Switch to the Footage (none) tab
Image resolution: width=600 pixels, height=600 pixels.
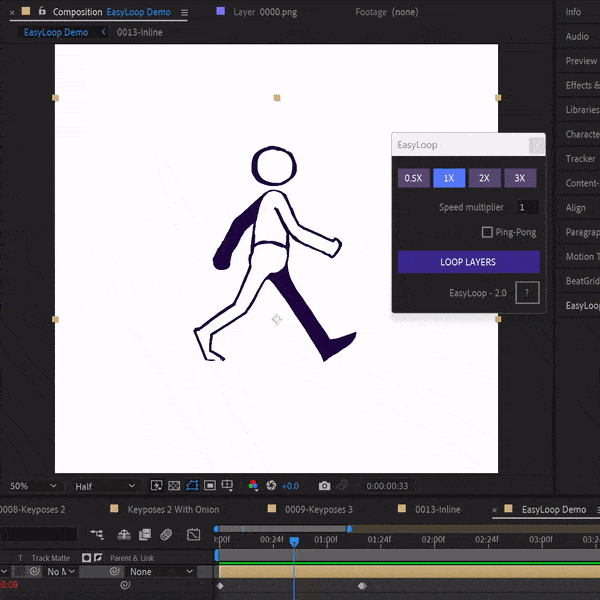[x=386, y=12]
